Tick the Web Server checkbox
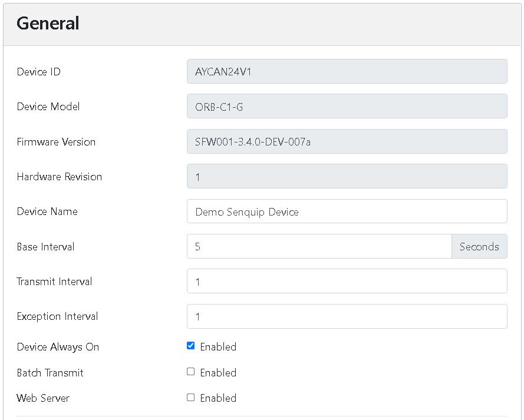This screenshot has height=420, width=524. click(x=190, y=398)
